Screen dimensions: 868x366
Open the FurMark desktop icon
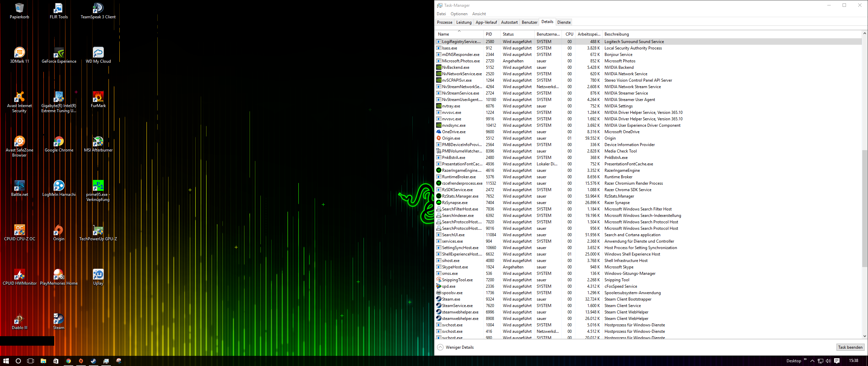(x=98, y=98)
